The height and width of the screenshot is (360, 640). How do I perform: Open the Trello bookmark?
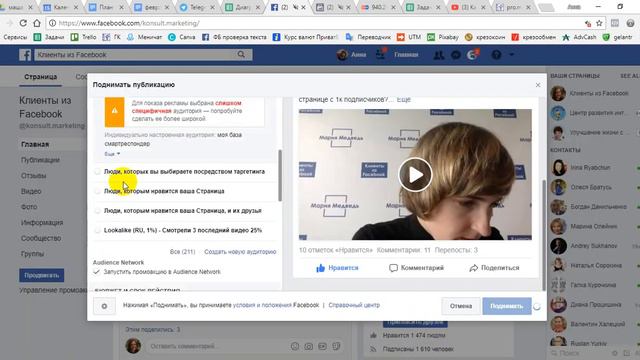coord(83,37)
